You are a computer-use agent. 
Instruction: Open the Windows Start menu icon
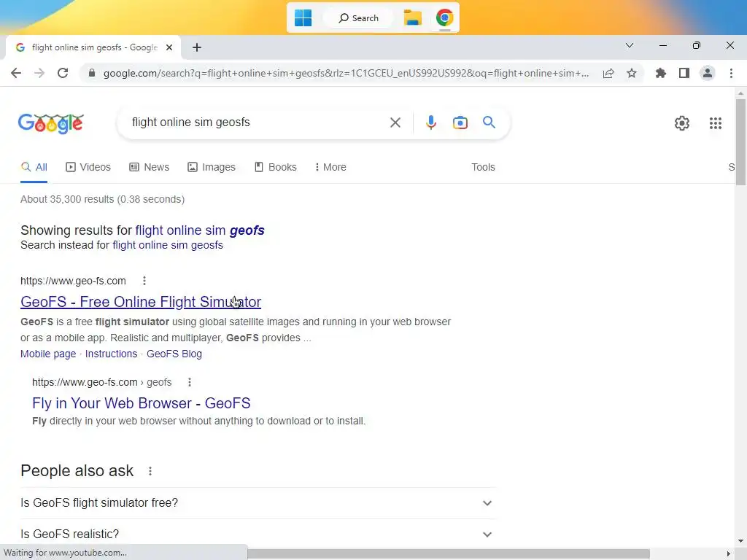[303, 18]
